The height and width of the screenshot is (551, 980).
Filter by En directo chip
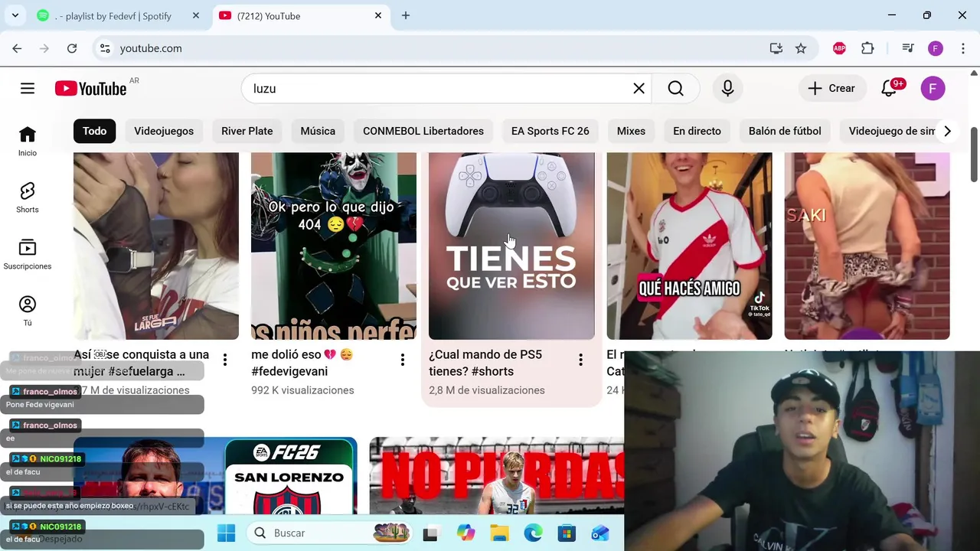[697, 131]
